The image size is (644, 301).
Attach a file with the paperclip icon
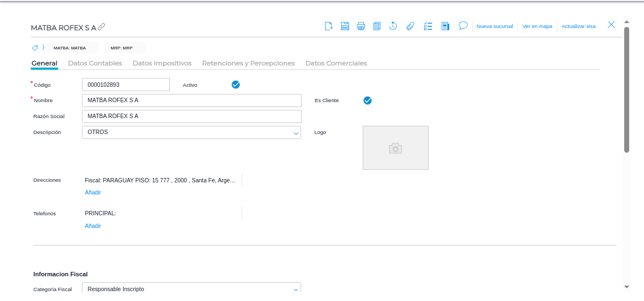pos(410,26)
